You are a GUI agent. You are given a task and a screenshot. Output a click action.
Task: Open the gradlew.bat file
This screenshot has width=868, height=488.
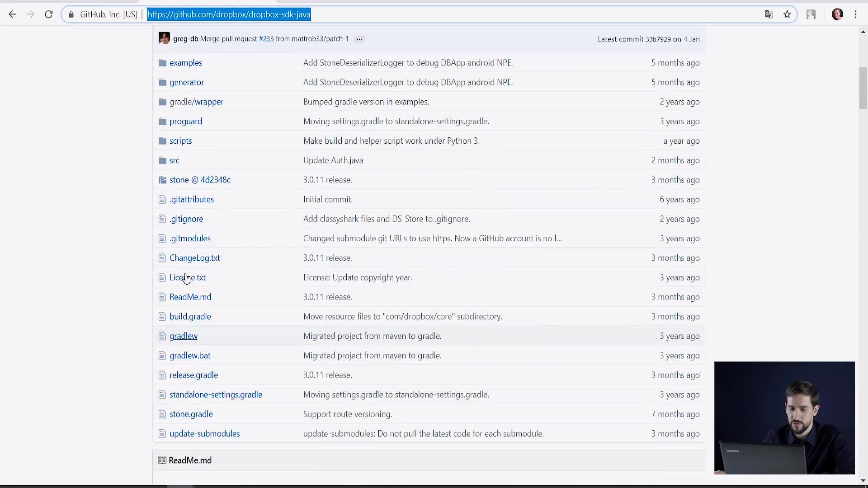pos(190,356)
